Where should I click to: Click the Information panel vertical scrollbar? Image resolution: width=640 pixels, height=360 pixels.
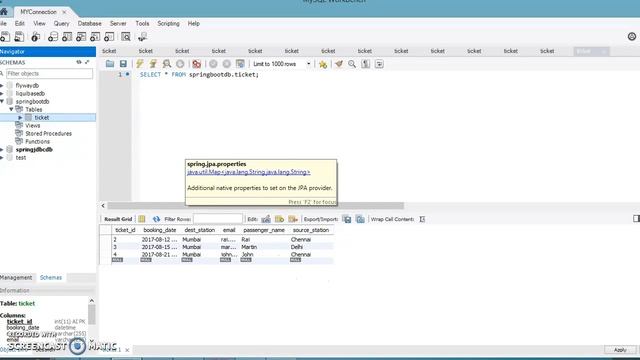[92, 314]
